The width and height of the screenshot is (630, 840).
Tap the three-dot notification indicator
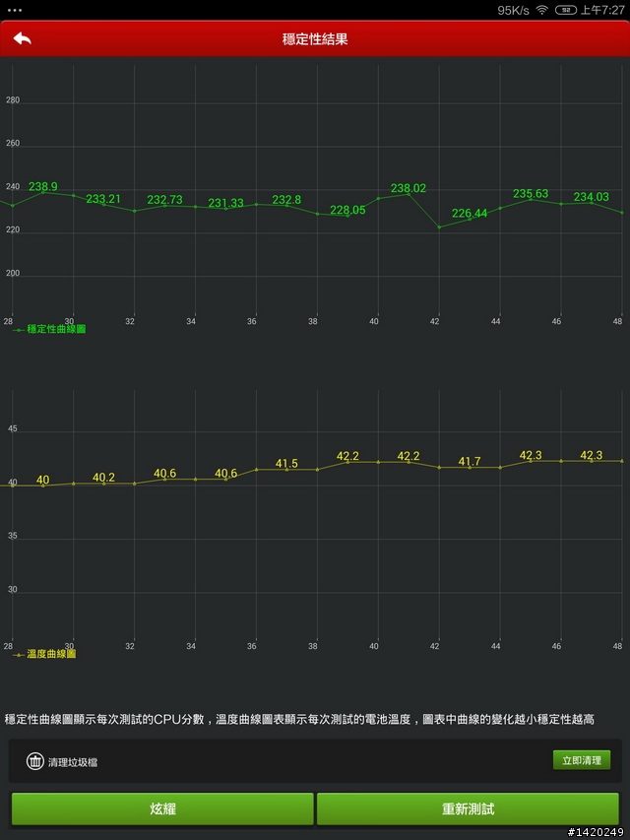[15, 10]
